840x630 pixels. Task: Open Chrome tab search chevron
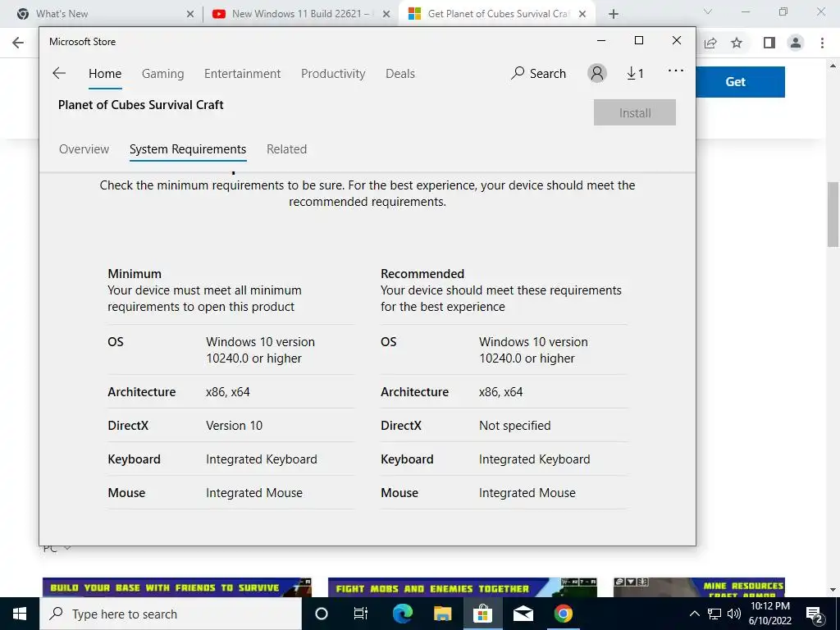708,11
